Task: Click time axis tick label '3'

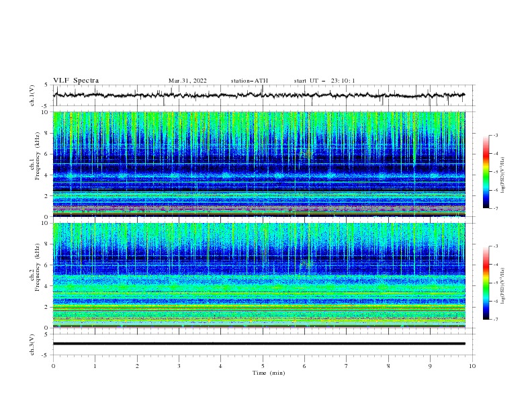Action: click(x=179, y=366)
